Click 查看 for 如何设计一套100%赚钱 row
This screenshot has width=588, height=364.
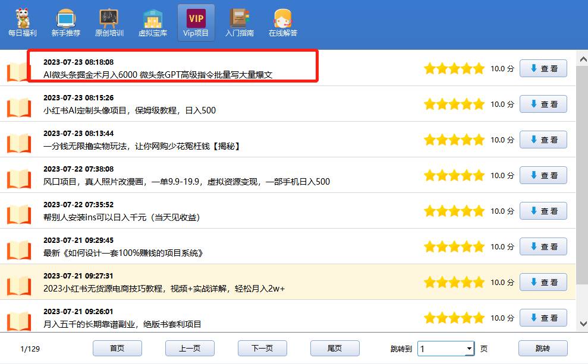543,246
